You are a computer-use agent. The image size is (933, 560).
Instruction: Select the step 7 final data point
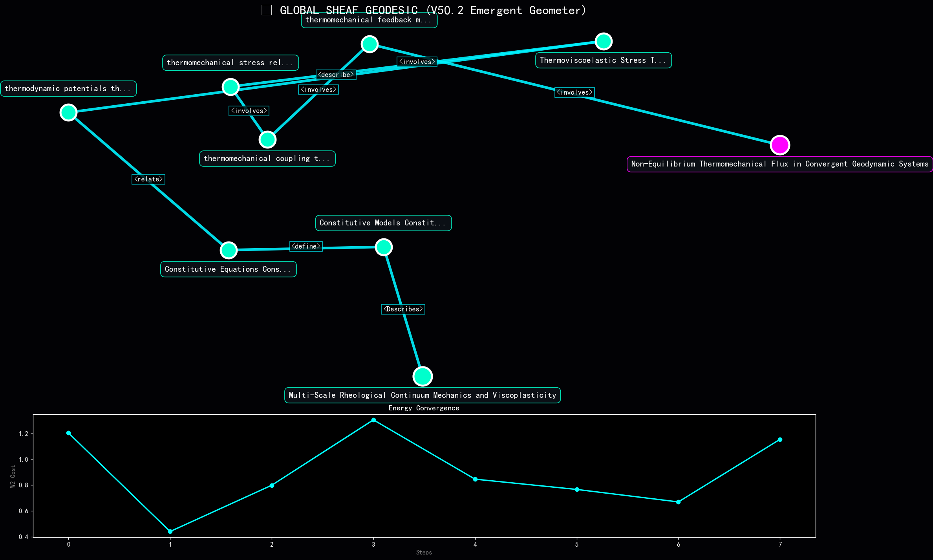tap(780, 439)
